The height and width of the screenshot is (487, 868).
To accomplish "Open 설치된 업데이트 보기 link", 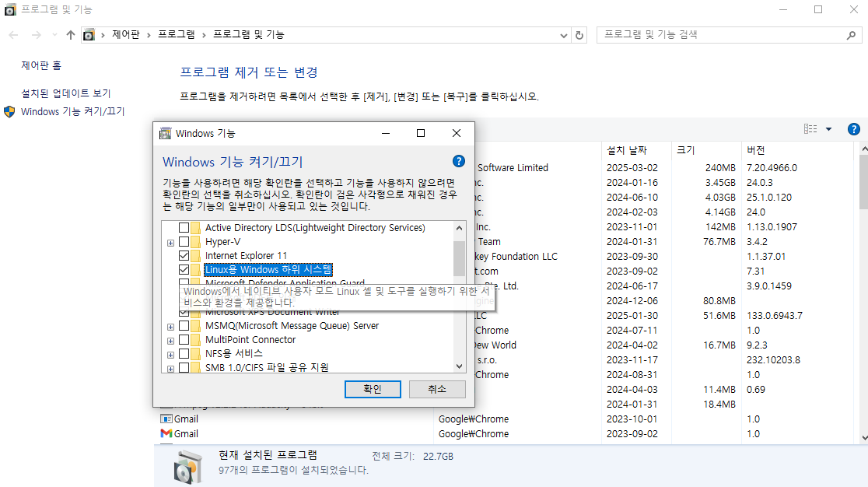I will click(66, 93).
